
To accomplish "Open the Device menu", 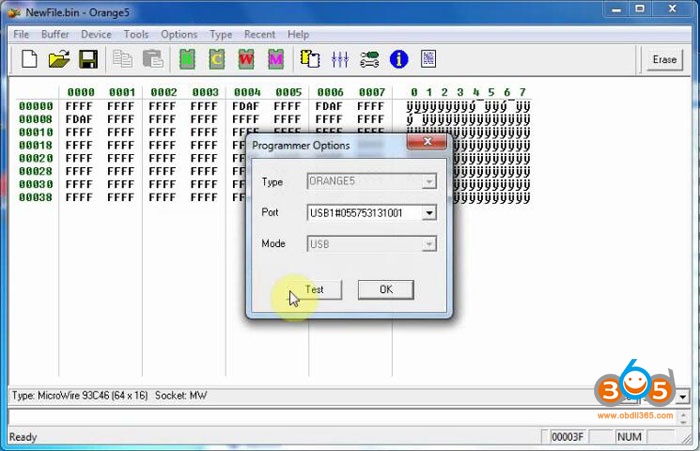I will pyautogui.click(x=96, y=34).
